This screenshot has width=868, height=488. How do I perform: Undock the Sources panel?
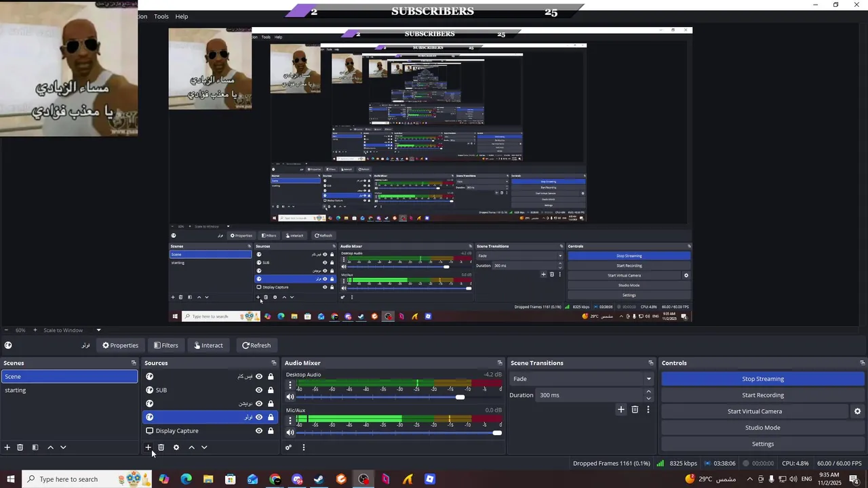274,363
